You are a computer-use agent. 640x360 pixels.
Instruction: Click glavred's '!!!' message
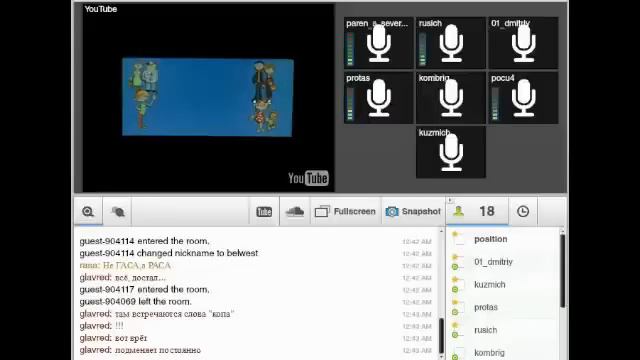point(101,326)
